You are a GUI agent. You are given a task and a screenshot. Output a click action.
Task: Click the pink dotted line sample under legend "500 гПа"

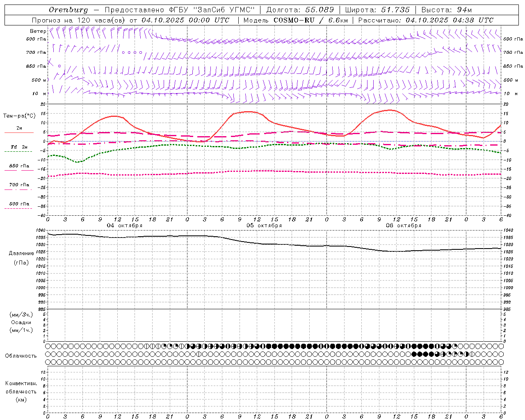pyautogui.click(x=18, y=209)
